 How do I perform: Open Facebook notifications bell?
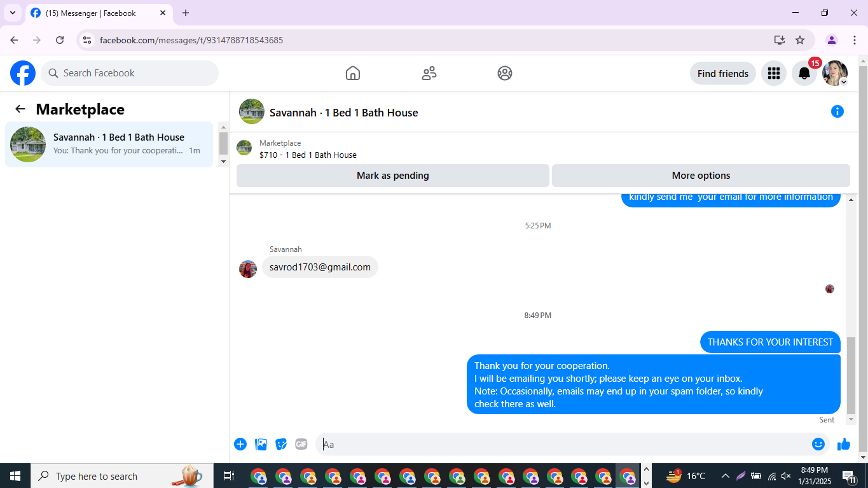[x=804, y=73]
